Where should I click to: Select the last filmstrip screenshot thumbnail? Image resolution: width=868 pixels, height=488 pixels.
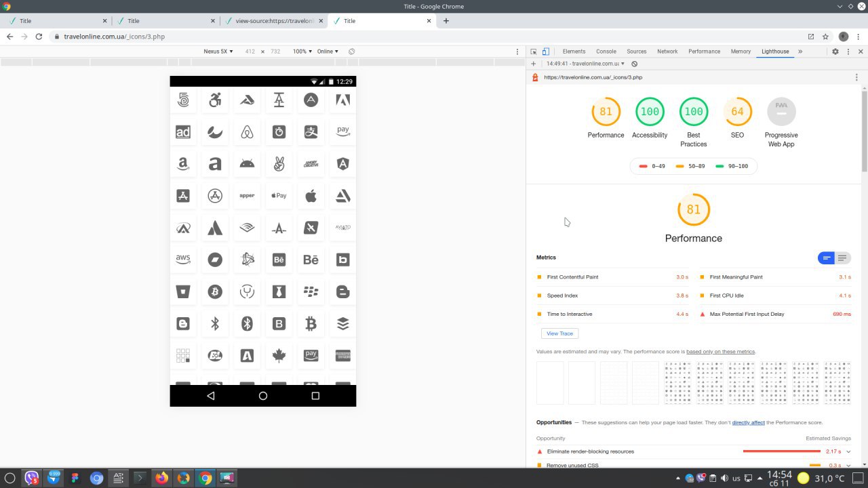click(837, 383)
